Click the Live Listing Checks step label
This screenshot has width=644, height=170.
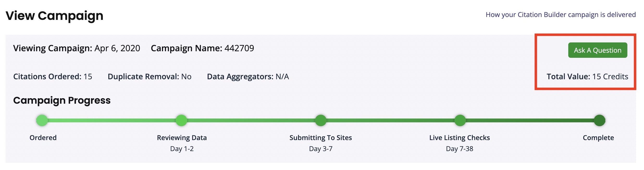coord(459,138)
